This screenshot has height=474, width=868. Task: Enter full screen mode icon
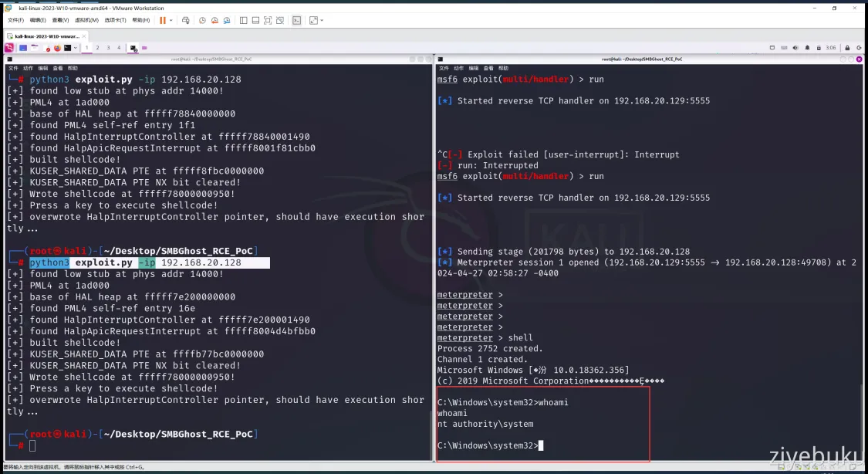(268, 21)
